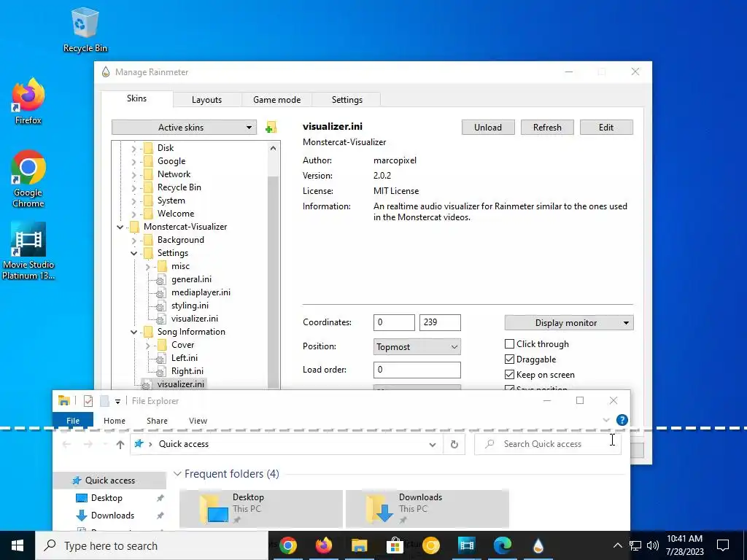747x560 pixels.
Task: Open the Home ribbon tab
Action: point(115,421)
